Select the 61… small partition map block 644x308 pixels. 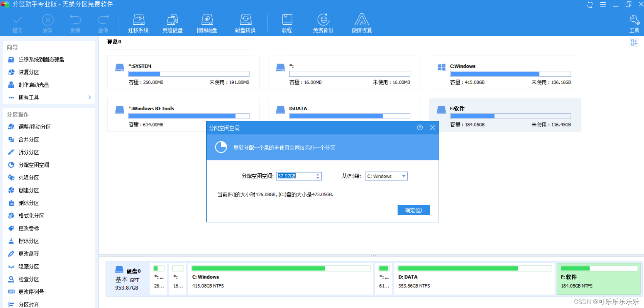coord(384,279)
